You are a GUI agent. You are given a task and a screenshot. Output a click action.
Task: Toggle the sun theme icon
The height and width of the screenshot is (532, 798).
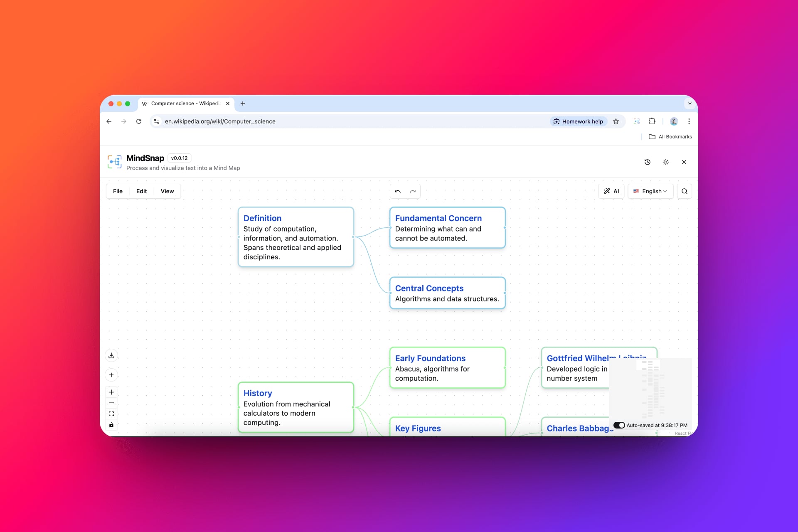tap(666, 162)
